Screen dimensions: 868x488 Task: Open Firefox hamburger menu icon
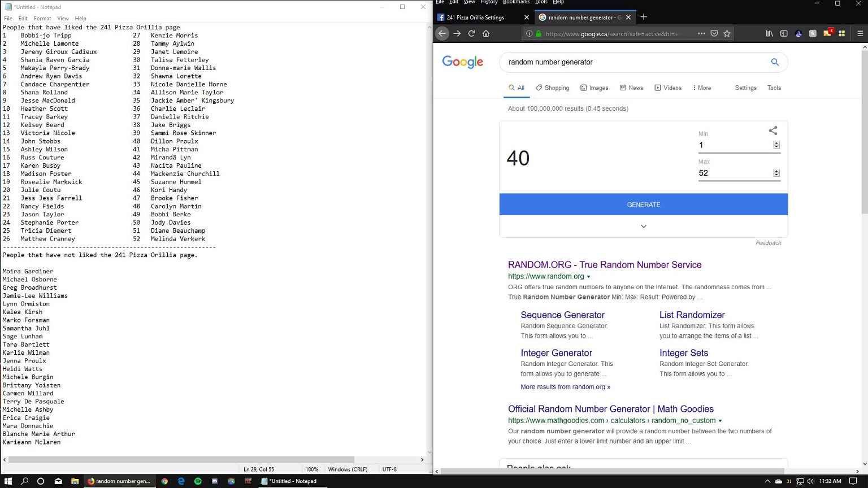[860, 34]
